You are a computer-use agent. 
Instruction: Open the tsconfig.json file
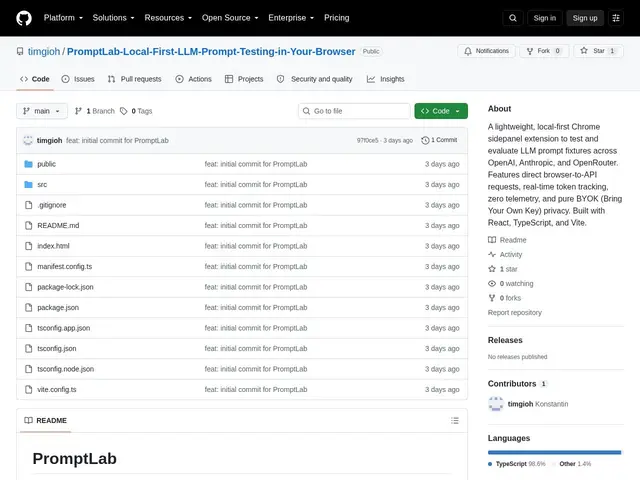[x=57, y=348]
